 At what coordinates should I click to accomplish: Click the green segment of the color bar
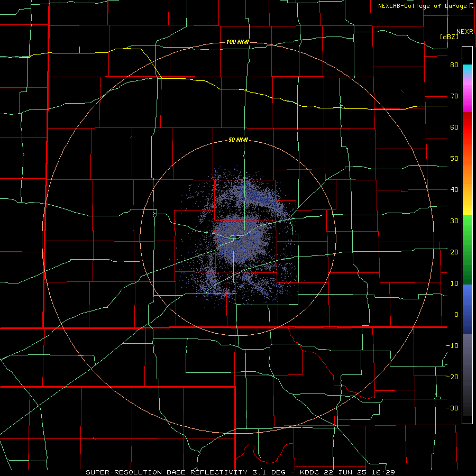tap(467, 250)
